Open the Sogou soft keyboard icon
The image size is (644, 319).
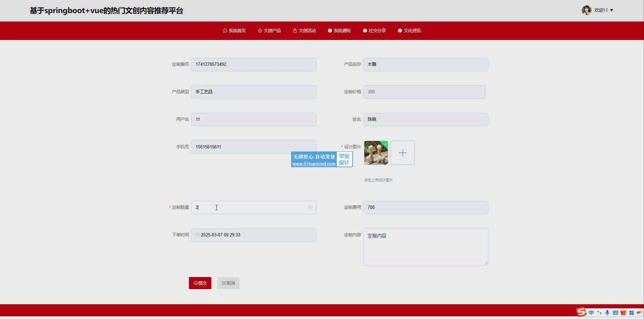615,313
